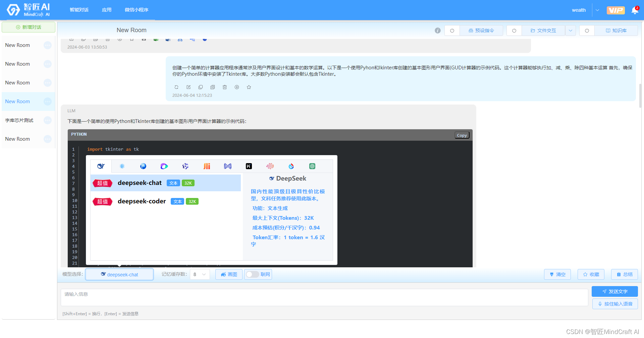Open the 字库芯片测试 conversation
This screenshot has width=644, height=338.
(28, 120)
